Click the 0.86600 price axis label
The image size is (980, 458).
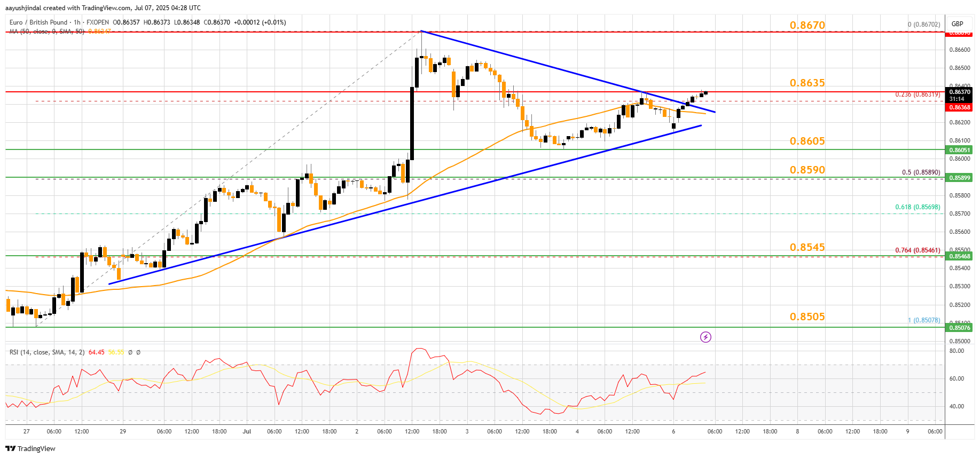point(959,50)
